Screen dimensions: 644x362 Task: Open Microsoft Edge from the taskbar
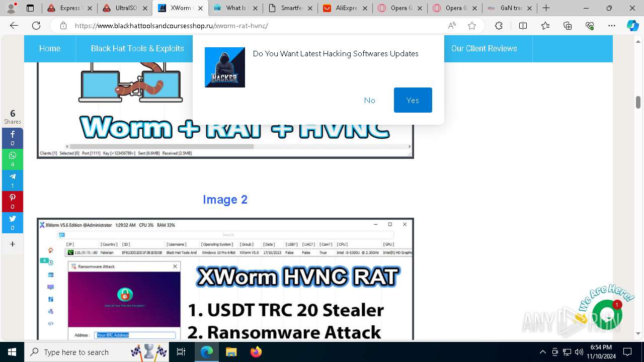coord(207,352)
